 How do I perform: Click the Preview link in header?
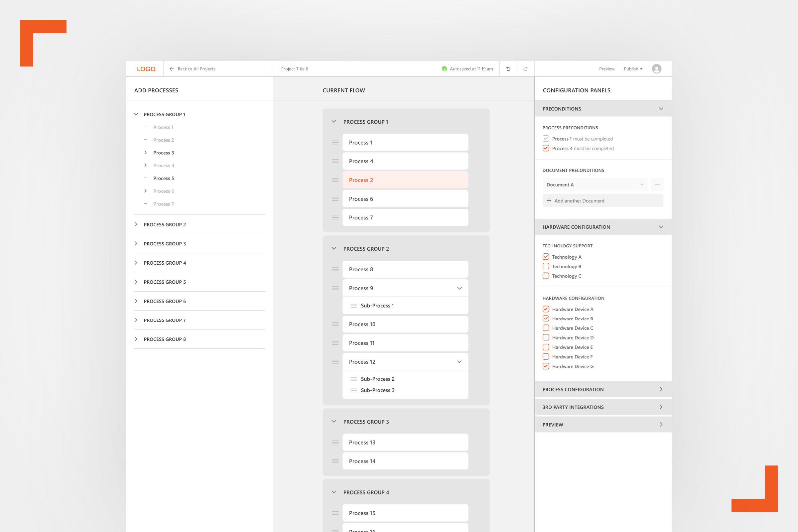pyautogui.click(x=606, y=69)
